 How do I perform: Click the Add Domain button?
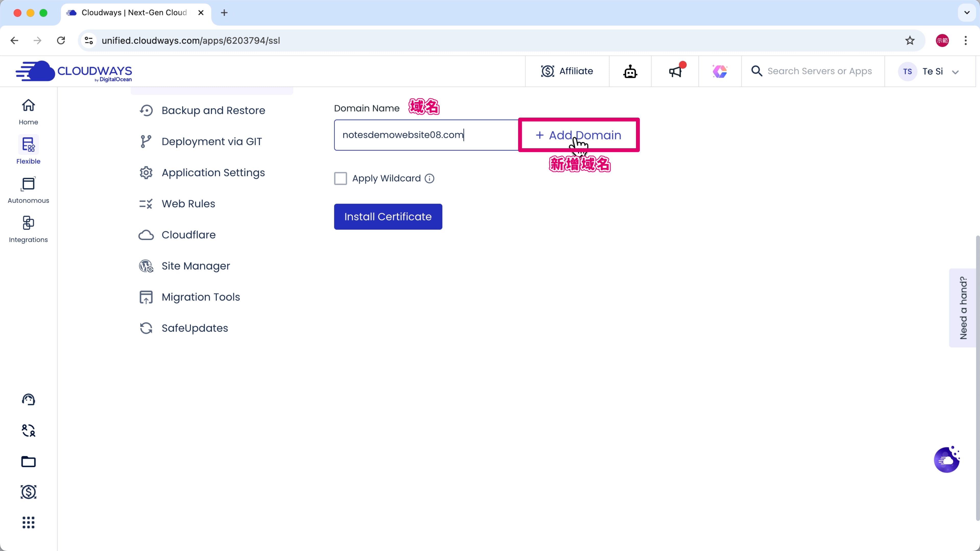pyautogui.click(x=578, y=135)
